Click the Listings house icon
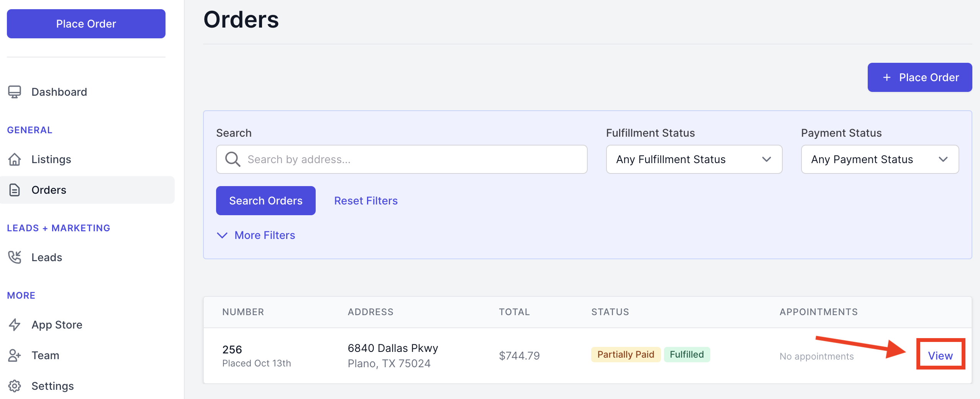Screen dimensions: 980x399 [x=15, y=159]
